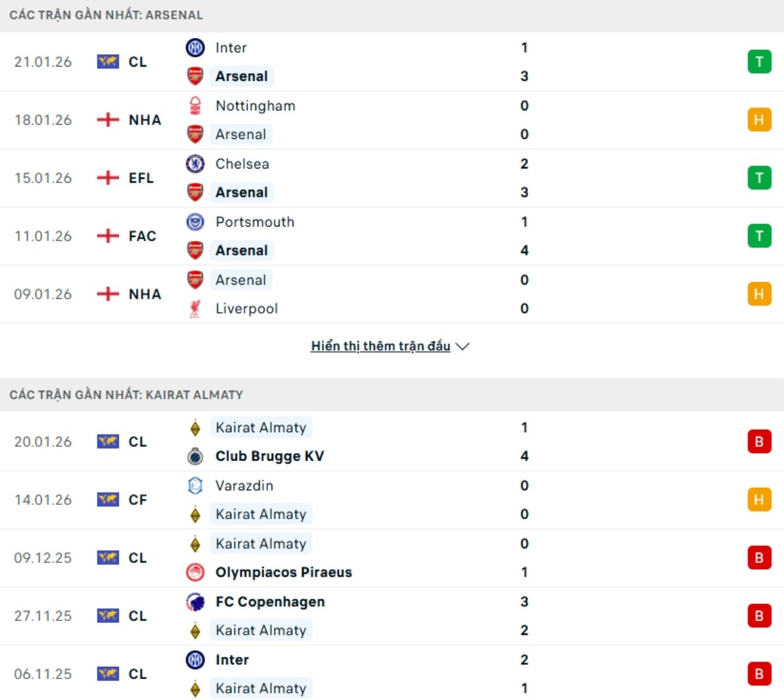Click the Liverpool club crest icon
This screenshot has height=700, width=784.
195,309
